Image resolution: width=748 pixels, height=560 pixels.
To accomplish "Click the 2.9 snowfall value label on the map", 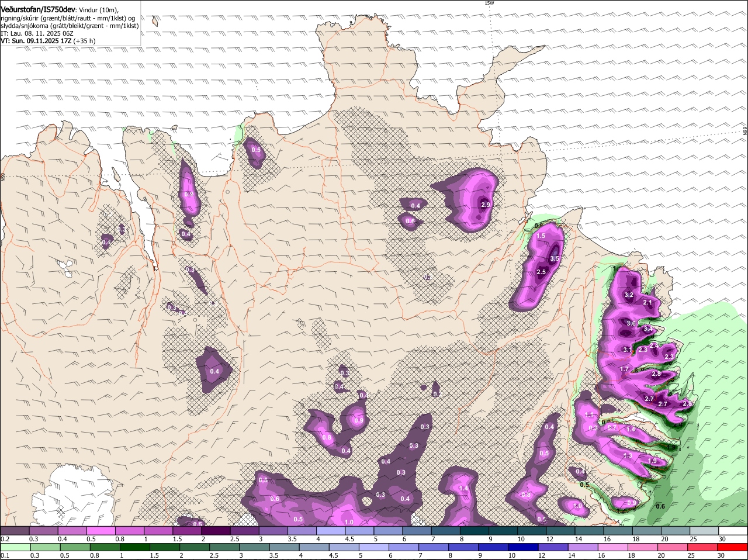I will (486, 205).
